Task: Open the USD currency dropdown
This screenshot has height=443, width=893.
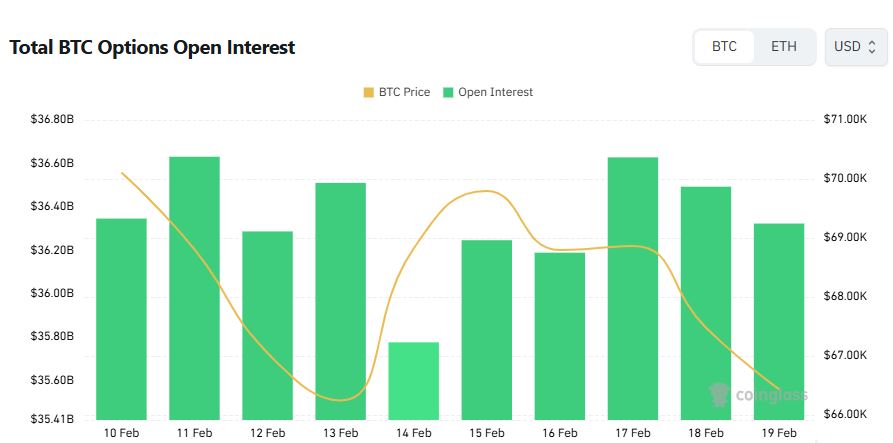Action: point(855,47)
